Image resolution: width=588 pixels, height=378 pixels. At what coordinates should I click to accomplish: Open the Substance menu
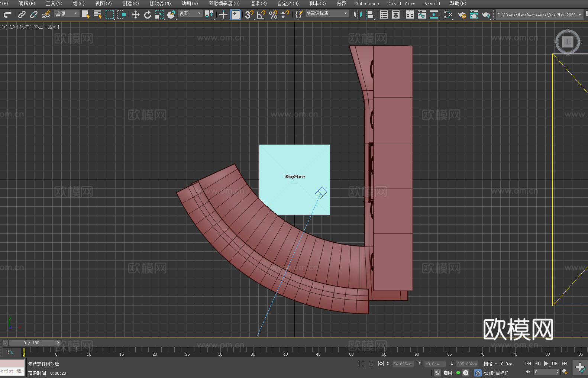coord(367,3)
